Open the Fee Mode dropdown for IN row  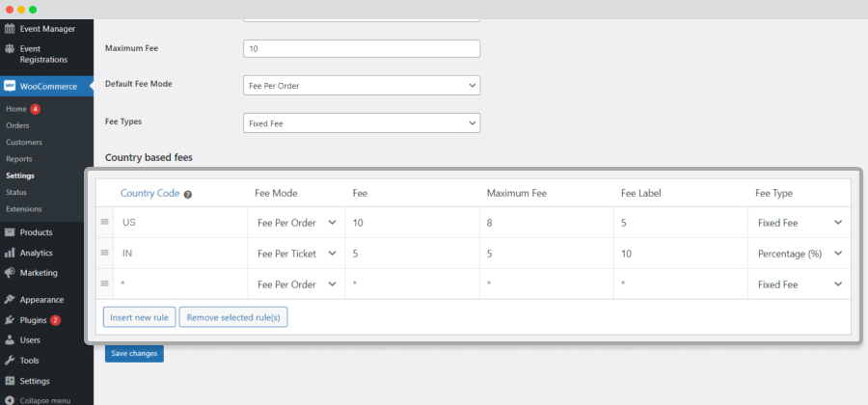(x=297, y=254)
